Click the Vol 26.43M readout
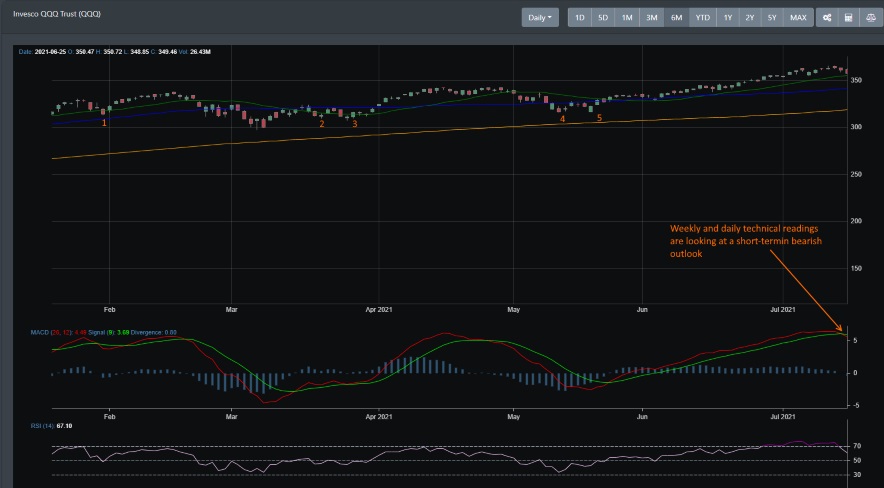884x488 pixels. click(195, 52)
